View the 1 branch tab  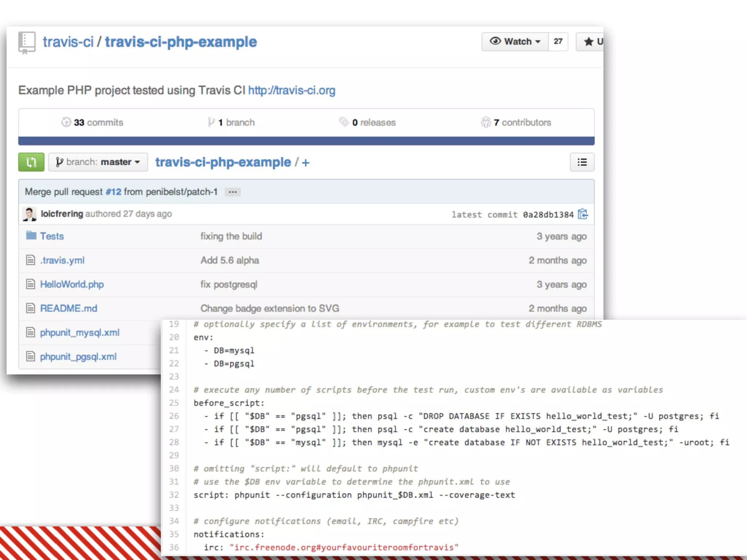(x=231, y=122)
